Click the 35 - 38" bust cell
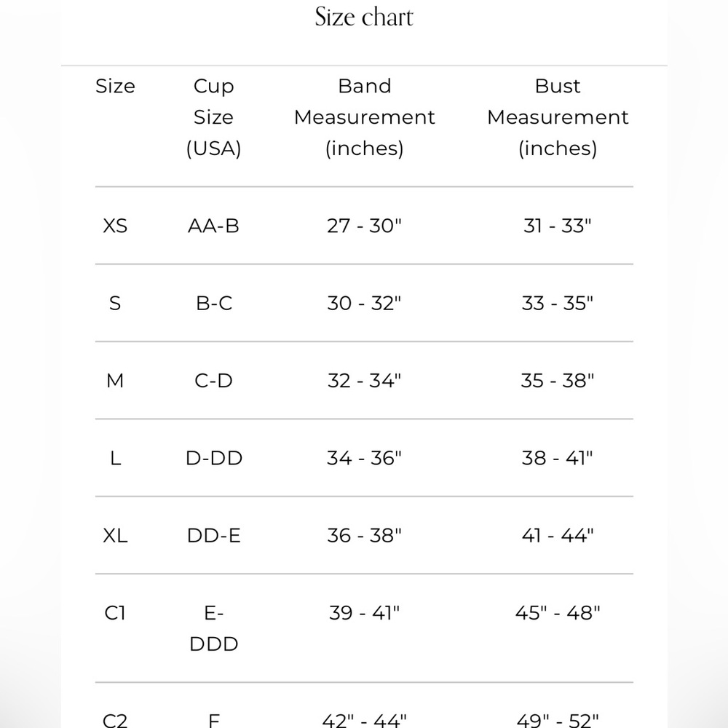The width and height of the screenshot is (728, 728). tap(558, 381)
